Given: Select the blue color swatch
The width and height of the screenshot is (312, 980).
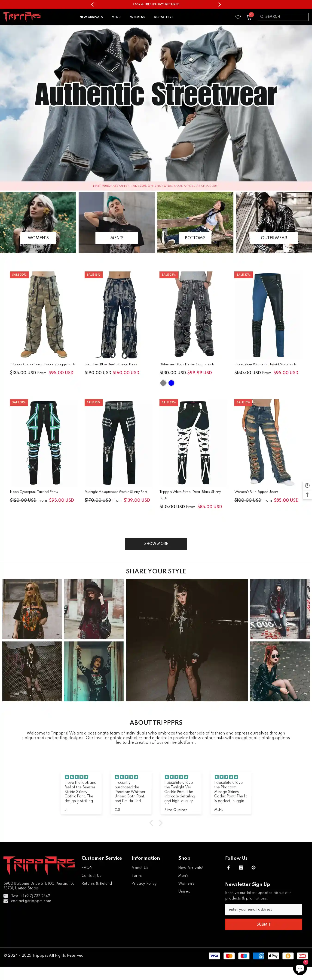Looking at the screenshot, I should pyautogui.click(x=171, y=383).
